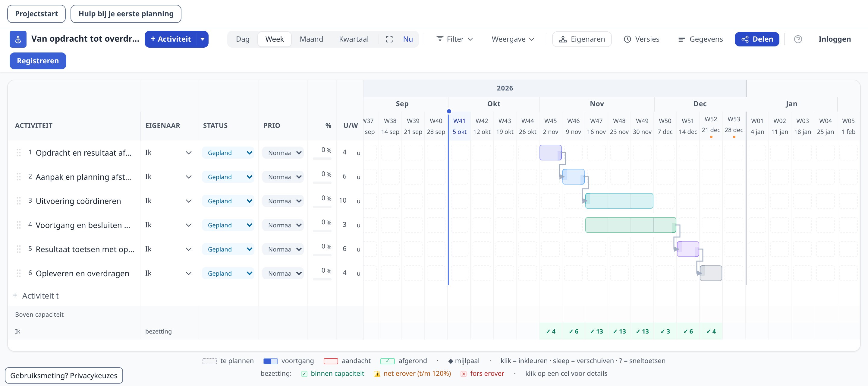Switch the timeline view to Dag

tap(243, 39)
